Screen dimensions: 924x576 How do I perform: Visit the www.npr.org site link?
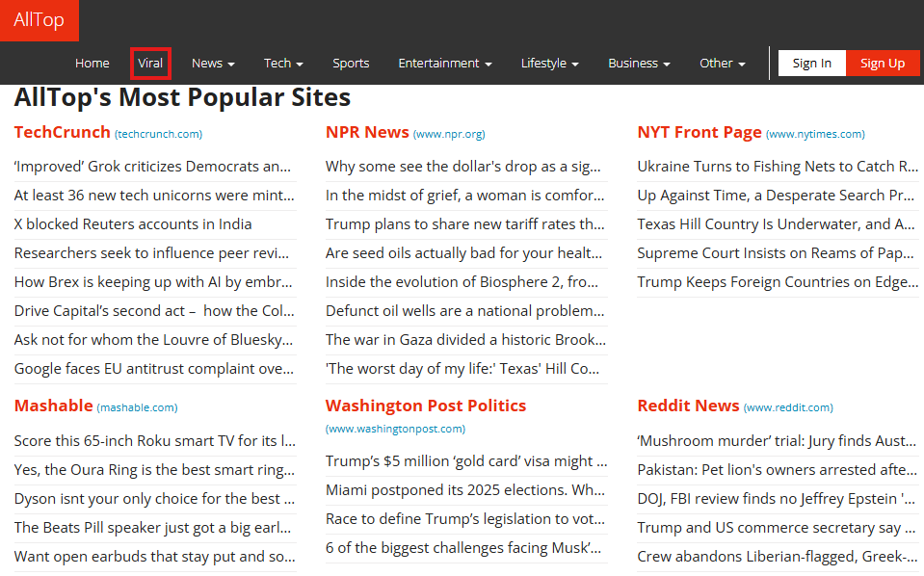coord(449,134)
